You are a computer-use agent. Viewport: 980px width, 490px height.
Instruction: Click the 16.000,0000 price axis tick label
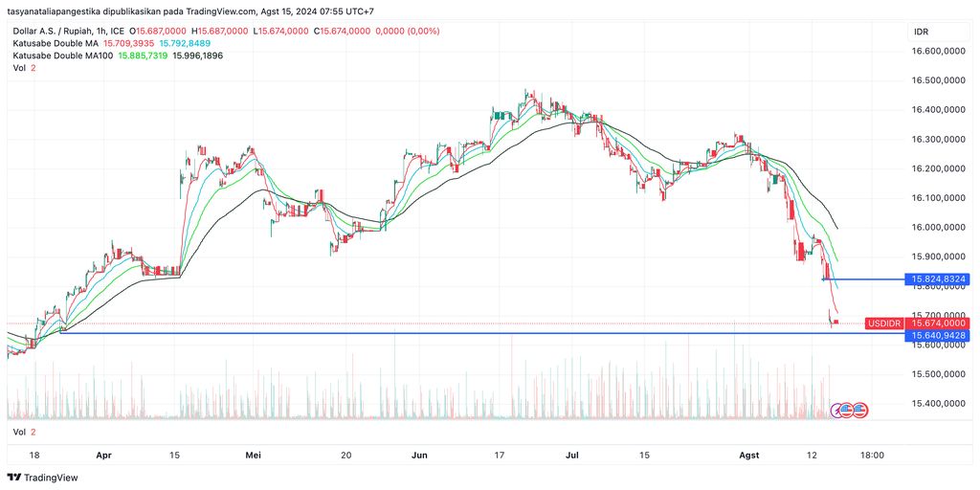pyautogui.click(x=939, y=228)
